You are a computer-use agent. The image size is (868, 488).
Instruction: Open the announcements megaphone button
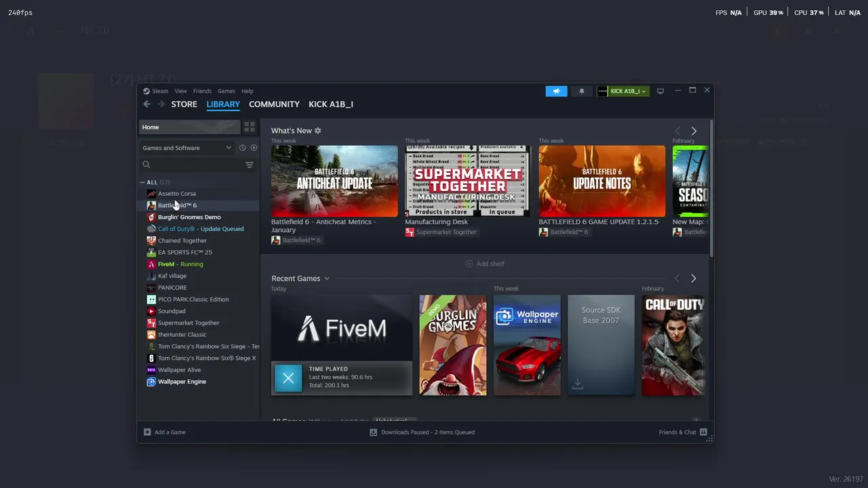click(x=556, y=91)
